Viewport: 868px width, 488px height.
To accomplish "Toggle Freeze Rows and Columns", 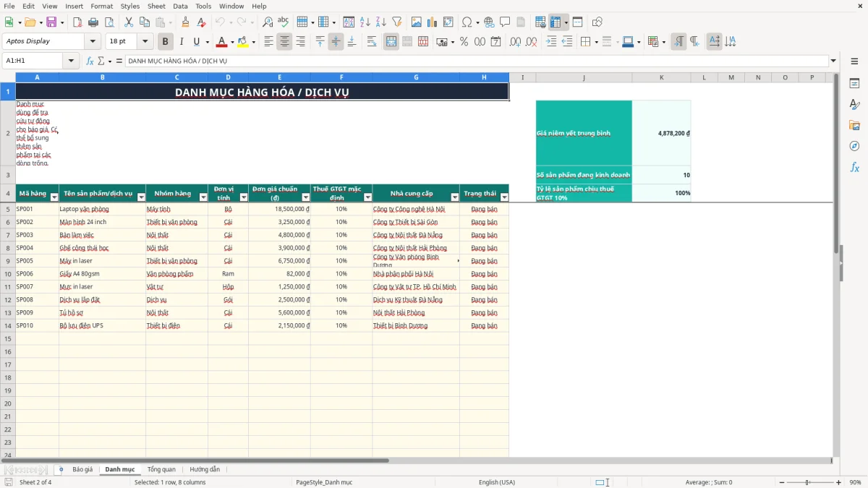I will [556, 22].
